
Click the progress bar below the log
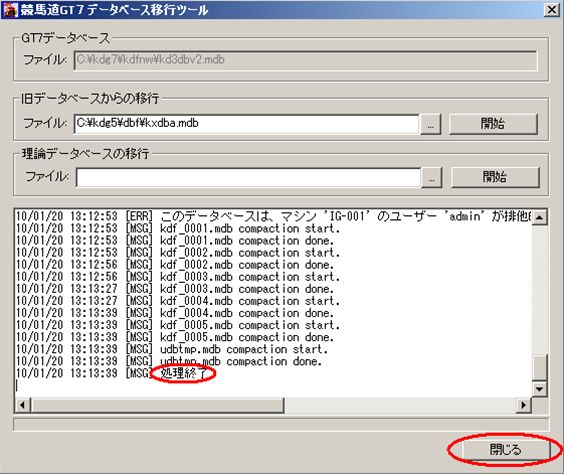click(x=281, y=424)
